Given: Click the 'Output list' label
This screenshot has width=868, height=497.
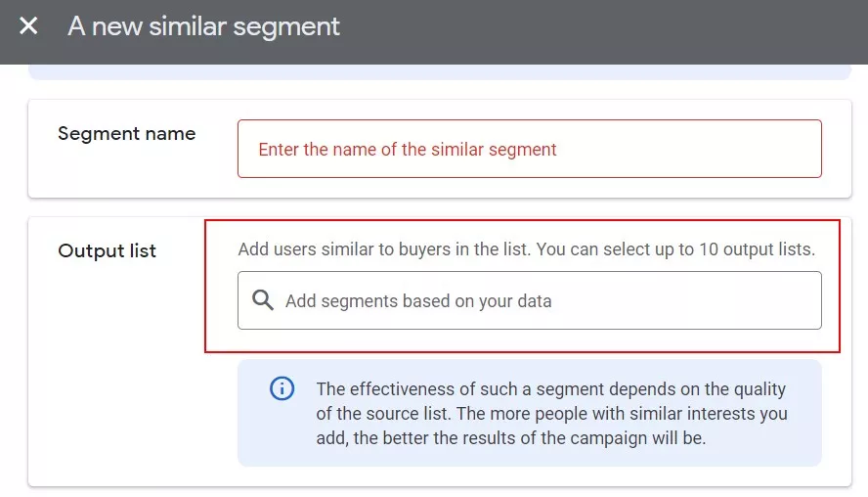Looking at the screenshot, I should click(107, 250).
